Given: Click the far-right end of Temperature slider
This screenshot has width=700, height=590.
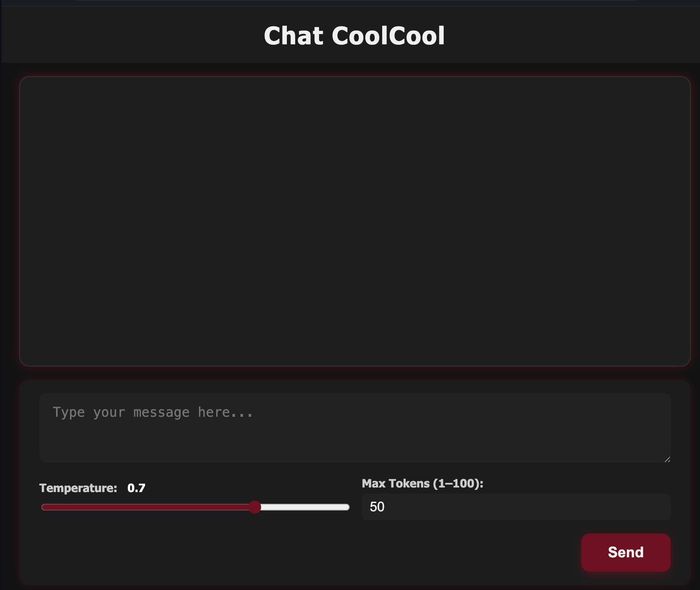Looking at the screenshot, I should [347, 507].
